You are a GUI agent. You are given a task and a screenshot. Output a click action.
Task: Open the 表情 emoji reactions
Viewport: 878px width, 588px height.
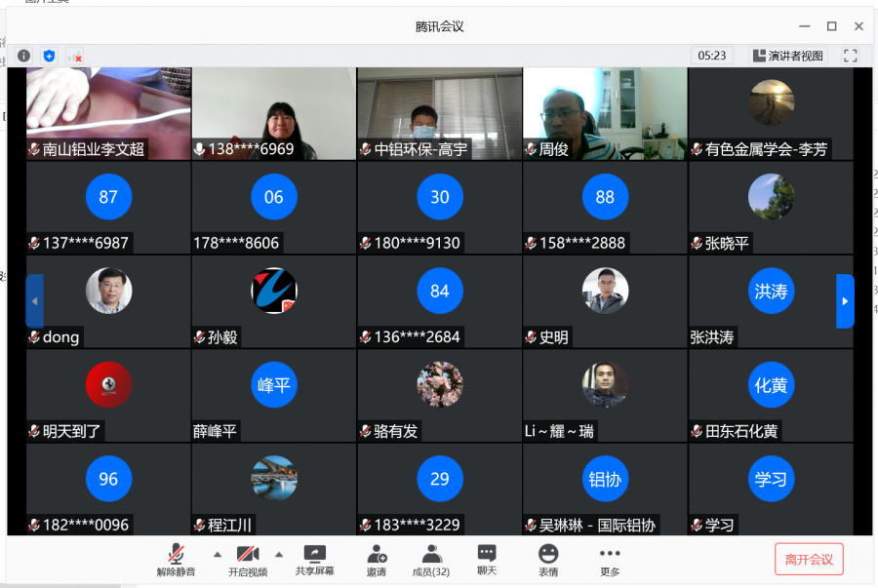[x=548, y=560]
